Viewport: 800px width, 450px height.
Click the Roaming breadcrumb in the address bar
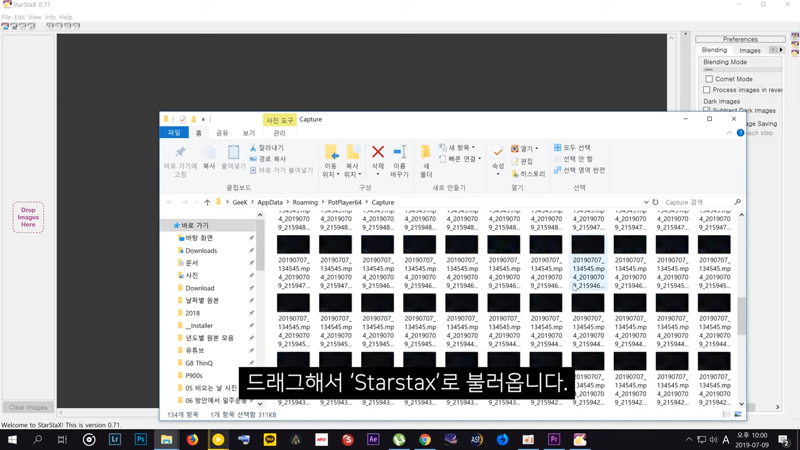[305, 202]
